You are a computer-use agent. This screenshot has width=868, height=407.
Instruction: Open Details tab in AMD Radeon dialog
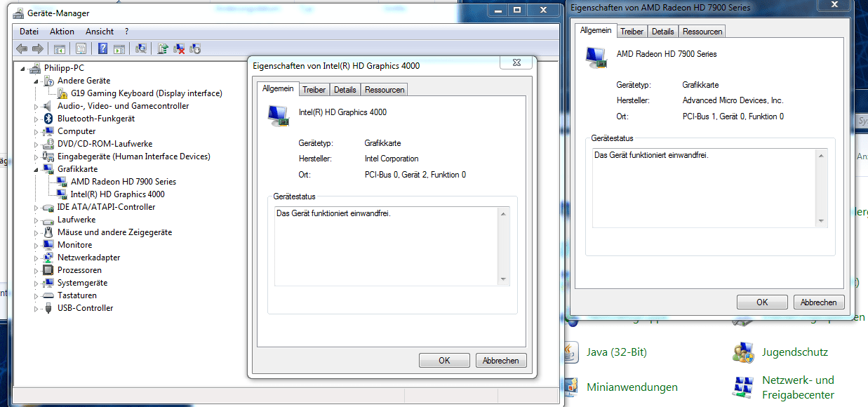[662, 32]
